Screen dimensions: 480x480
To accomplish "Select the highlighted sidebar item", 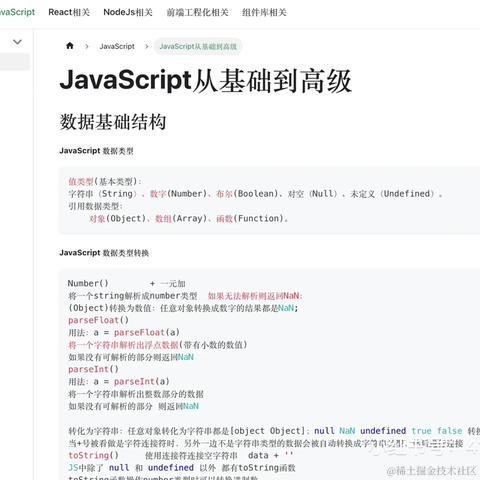I will tap(15, 62).
